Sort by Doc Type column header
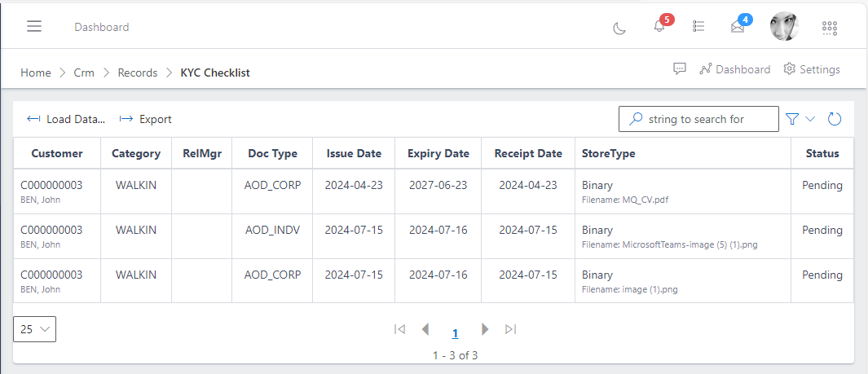 click(x=272, y=153)
